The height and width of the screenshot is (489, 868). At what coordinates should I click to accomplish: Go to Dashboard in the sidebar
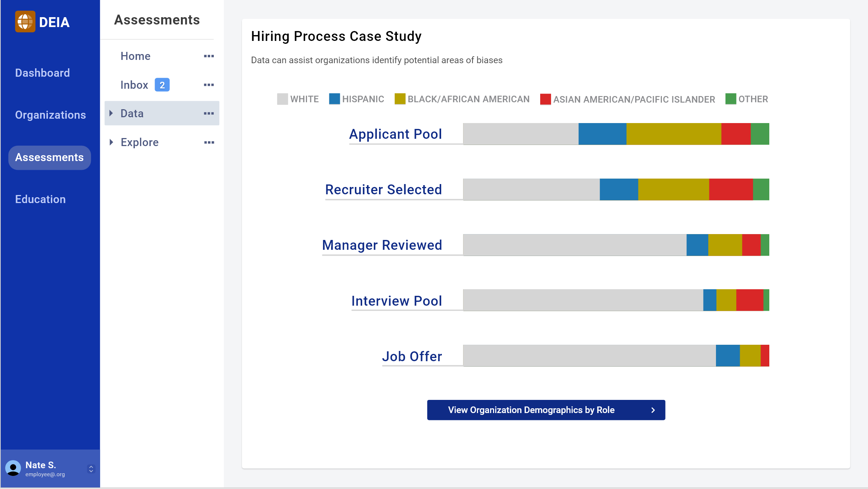[42, 73]
